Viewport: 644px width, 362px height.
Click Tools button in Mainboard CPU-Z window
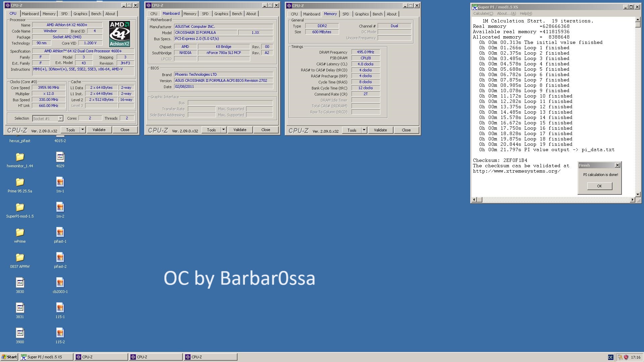click(211, 130)
